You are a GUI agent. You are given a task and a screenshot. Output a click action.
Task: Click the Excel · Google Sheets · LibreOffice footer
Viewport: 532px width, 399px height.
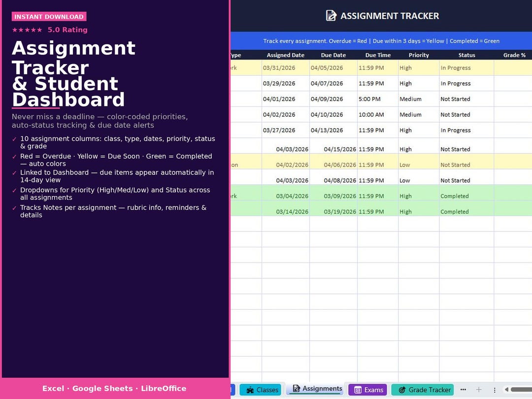point(114,389)
